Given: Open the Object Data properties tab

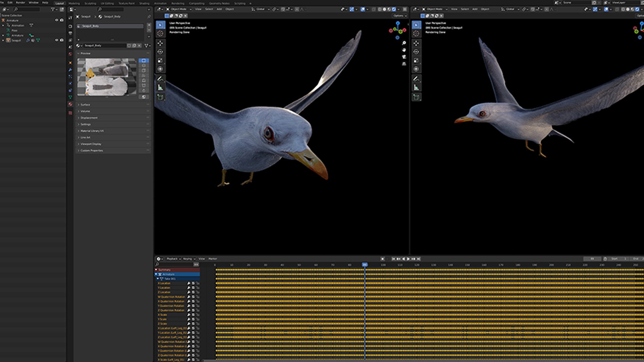Looking at the screenshot, I should click(x=70, y=97).
